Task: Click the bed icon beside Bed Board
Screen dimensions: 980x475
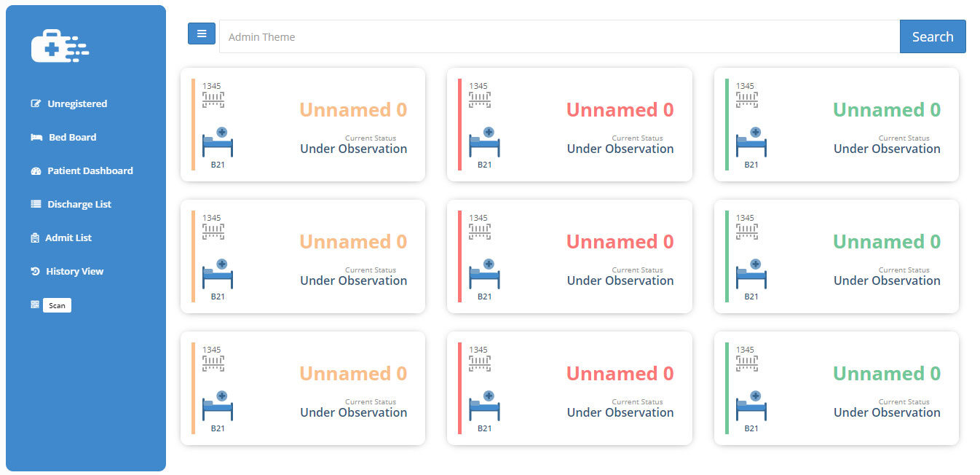Action: [36, 137]
